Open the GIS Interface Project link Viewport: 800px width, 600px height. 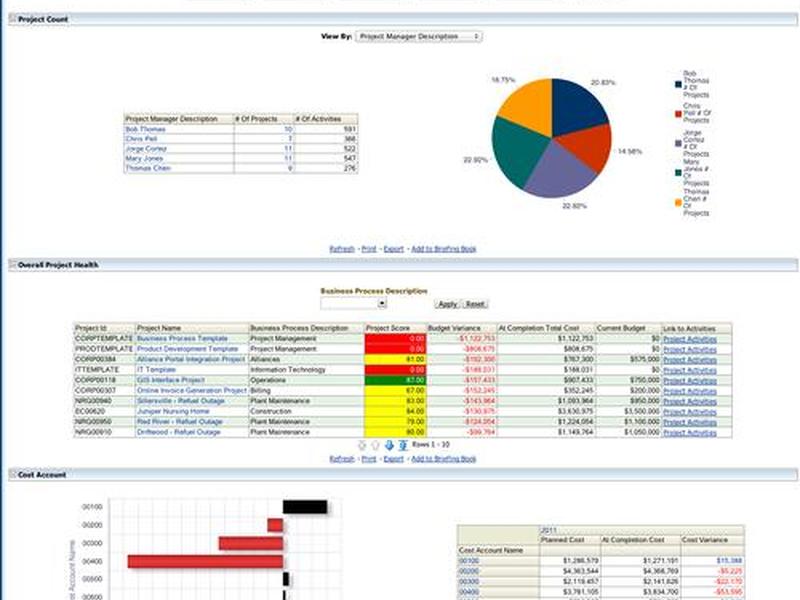(170, 380)
